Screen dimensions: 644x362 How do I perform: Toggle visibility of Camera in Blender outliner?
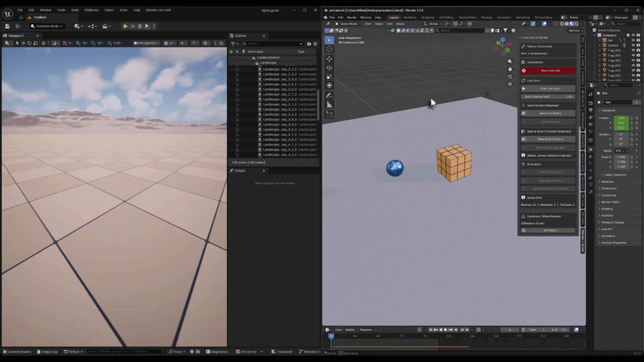(633, 45)
